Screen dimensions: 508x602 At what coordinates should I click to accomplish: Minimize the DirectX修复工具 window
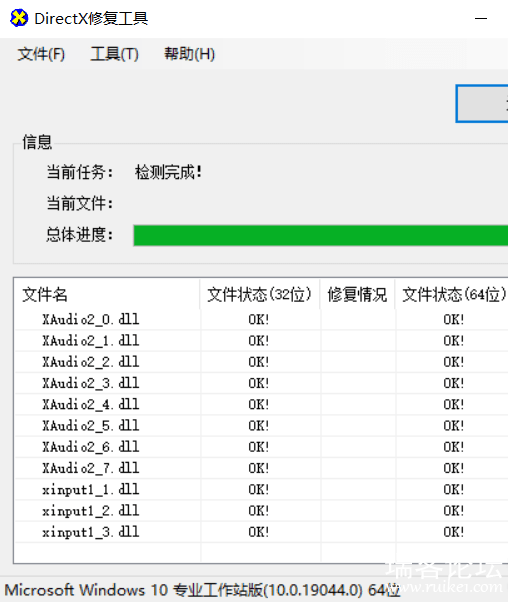point(480,18)
